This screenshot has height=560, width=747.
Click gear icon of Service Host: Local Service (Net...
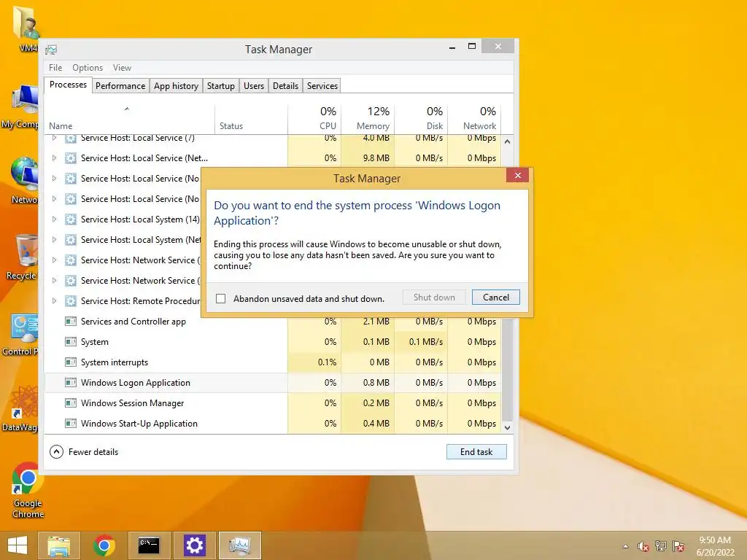click(71, 158)
